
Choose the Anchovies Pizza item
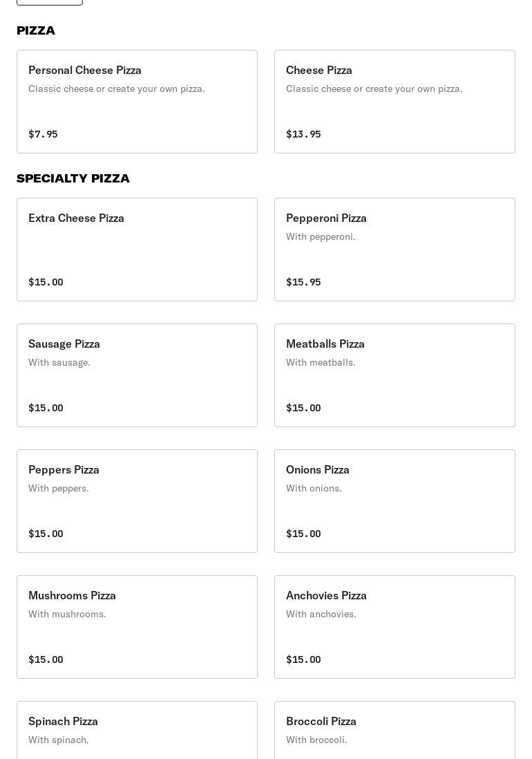[x=395, y=627]
